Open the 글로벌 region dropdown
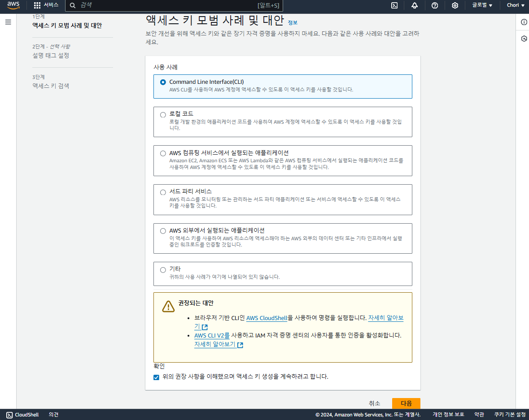529x420 pixels. click(x=482, y=5)
